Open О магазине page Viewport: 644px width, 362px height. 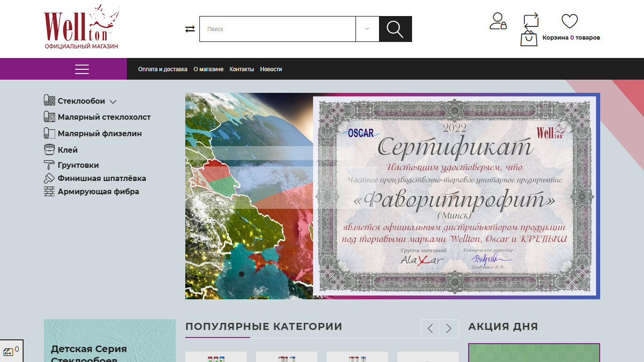pos(208,69)
